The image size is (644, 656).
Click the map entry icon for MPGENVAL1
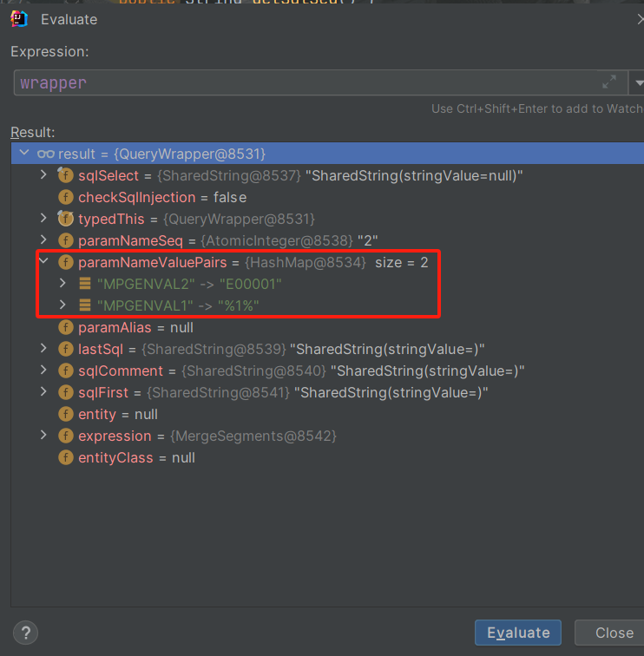85,305
